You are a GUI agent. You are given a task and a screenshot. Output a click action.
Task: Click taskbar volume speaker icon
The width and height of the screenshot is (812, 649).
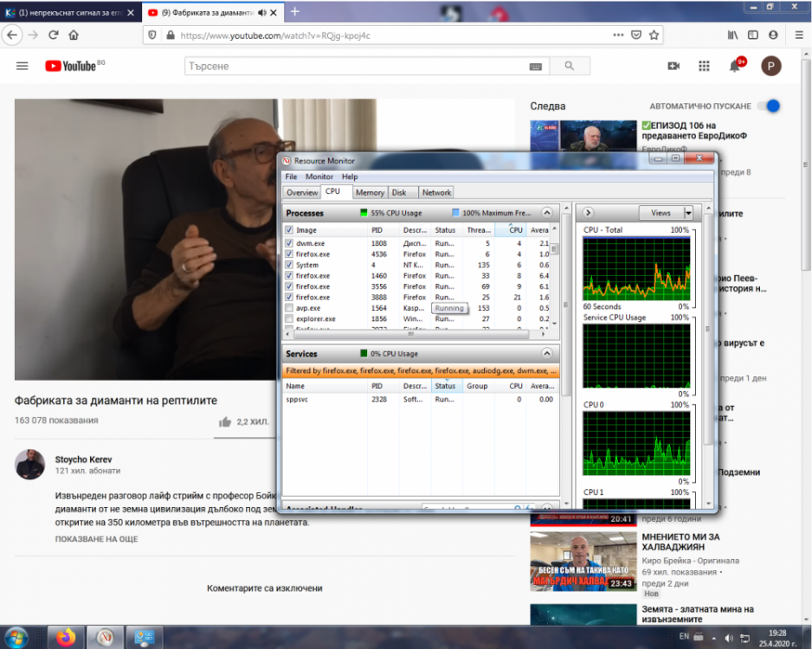click(x=729, y=638)
